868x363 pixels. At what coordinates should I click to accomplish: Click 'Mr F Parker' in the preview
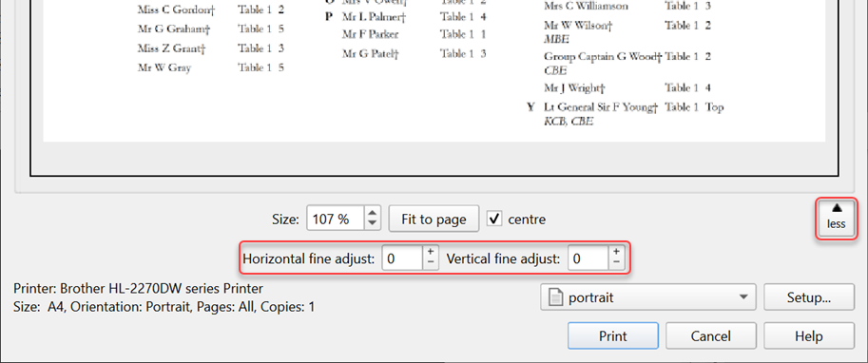tap(371, 34)
